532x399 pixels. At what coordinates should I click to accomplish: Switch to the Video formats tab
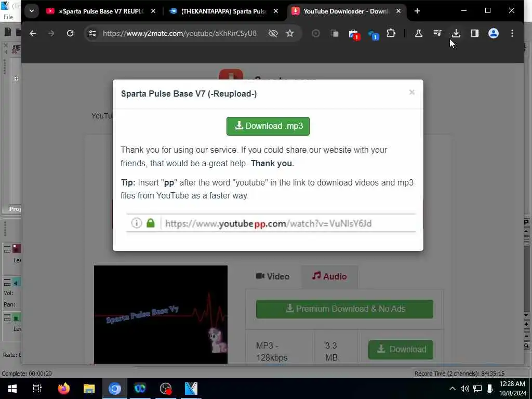(273, 276)
